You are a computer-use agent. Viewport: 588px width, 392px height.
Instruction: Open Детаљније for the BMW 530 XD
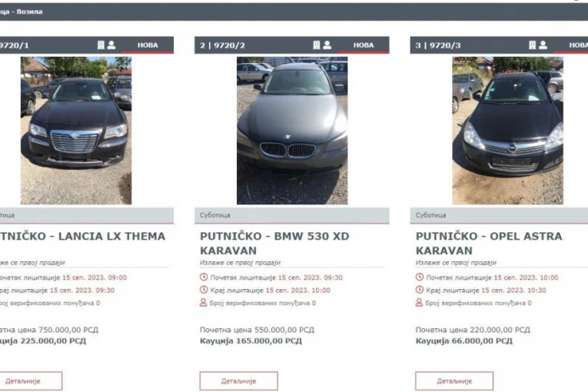pyautogui.click(x=239, y=381)
